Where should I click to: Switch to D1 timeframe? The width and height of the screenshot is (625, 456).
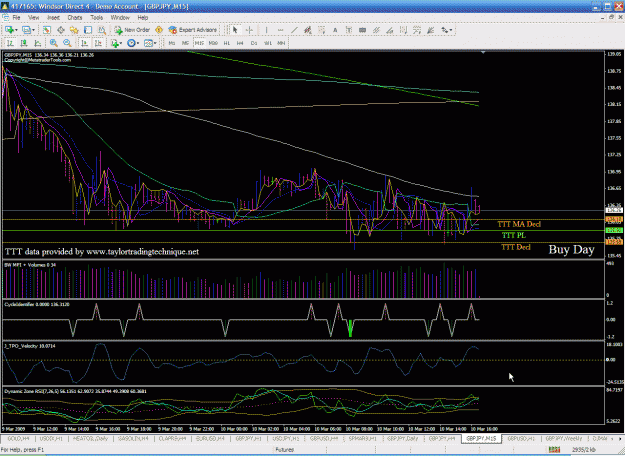coord(254,43)
